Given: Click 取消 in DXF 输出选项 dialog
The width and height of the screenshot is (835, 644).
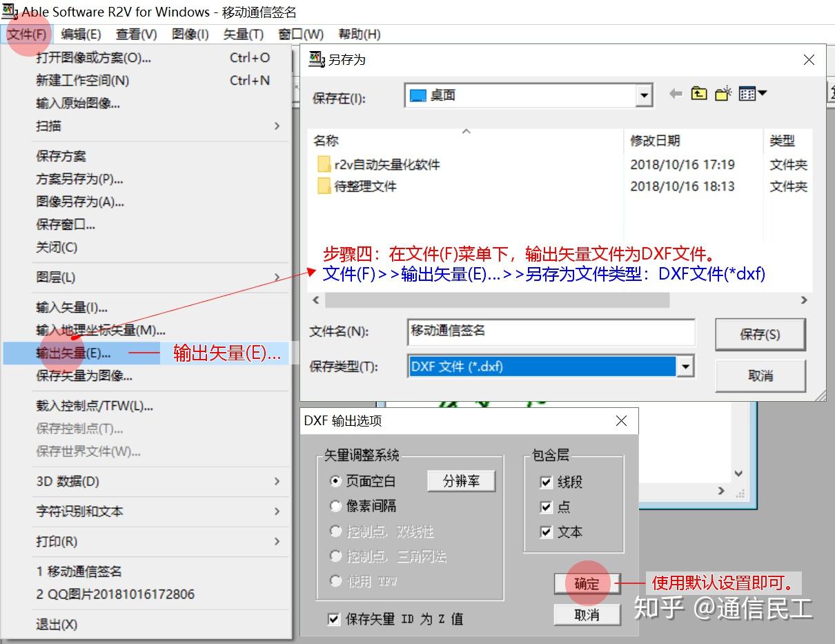Looking at the screenshot, I should click(x=587, y=614).
